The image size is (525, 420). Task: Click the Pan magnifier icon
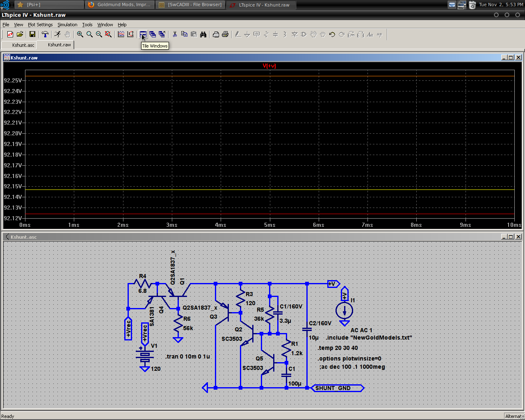tap(89, 34)
